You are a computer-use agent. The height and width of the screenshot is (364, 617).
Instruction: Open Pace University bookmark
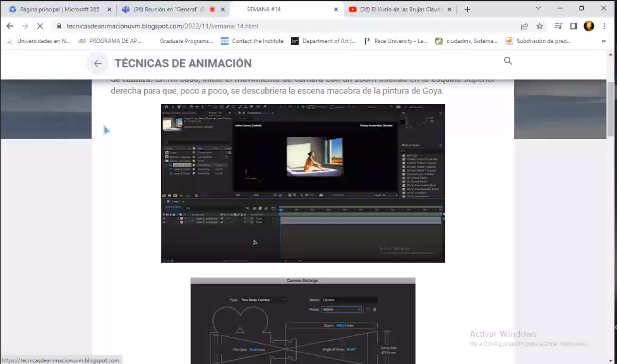pos(395,41)
